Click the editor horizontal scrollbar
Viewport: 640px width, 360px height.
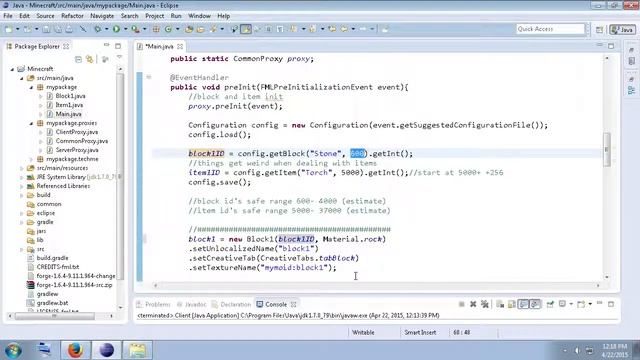click(x=377, y=286)
